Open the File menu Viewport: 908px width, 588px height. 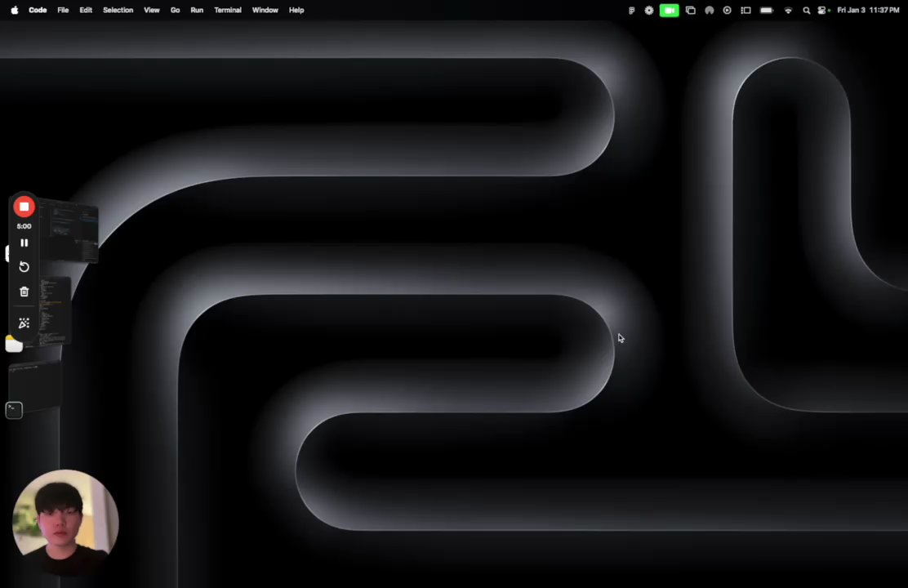63,10
